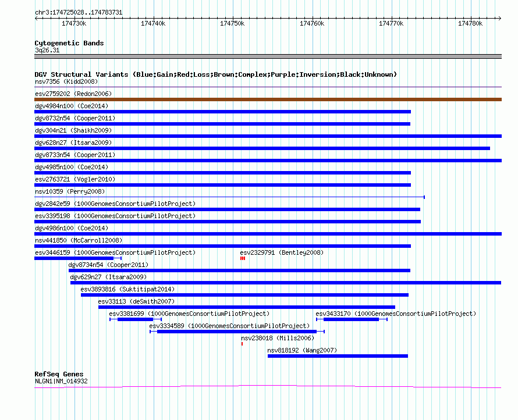Click the red nsv238018 Mills2006 loss marker
The height and width of the screenshot is (420, 518).
[x=242, y=344]
